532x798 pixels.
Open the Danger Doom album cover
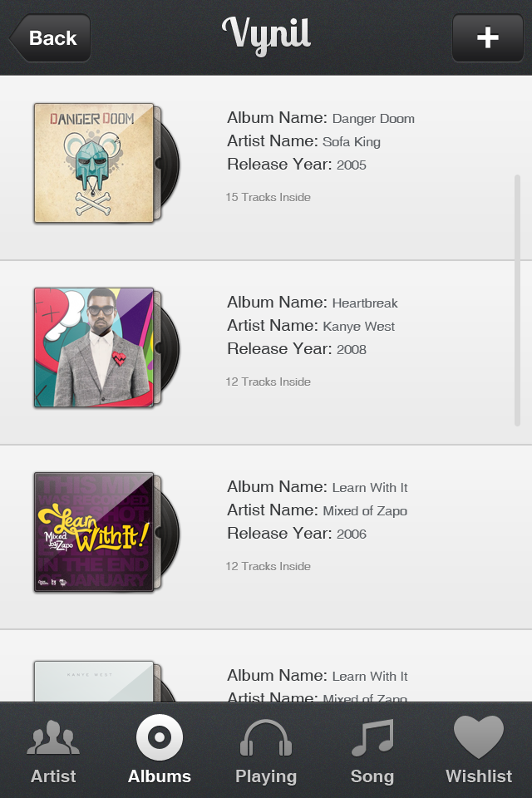94,164
